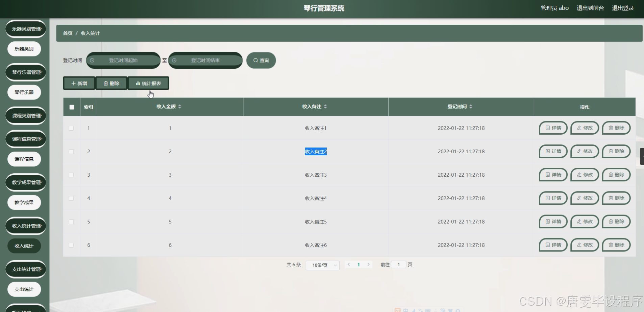
Task: Open the 支出统计 submenu item
Action: tap(24, 289)
